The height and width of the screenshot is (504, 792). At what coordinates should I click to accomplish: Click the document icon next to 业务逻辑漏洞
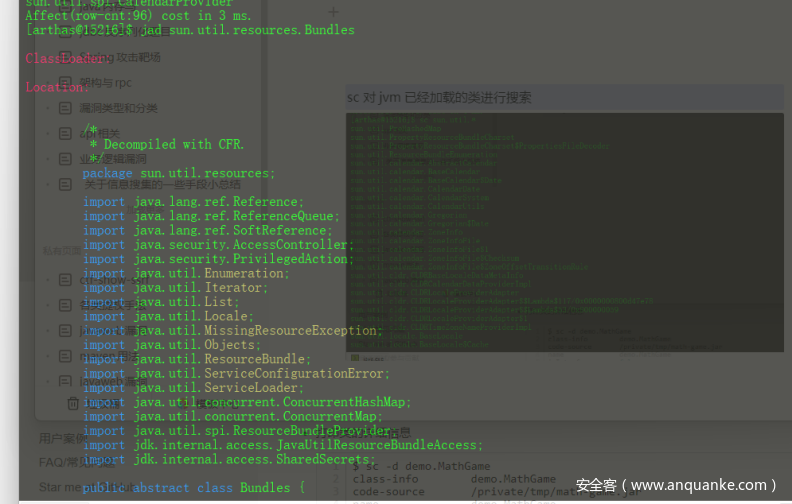(65, 157)
